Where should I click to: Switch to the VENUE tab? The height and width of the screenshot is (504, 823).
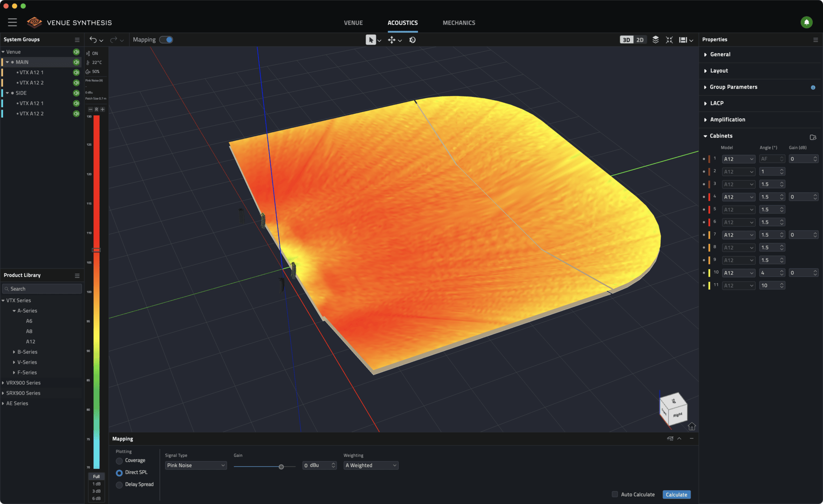coord(353,22)
